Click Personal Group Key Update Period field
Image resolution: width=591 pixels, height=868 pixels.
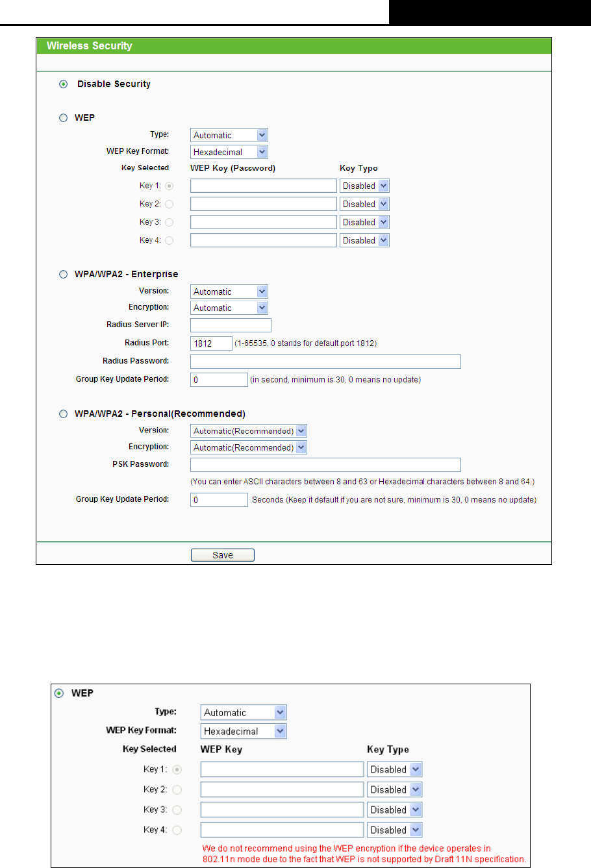point(219,500)
